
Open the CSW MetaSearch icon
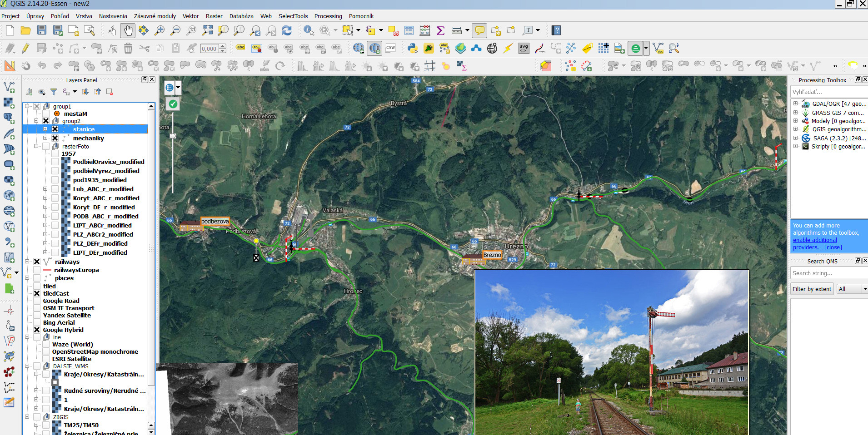click(x=390, y=48)
